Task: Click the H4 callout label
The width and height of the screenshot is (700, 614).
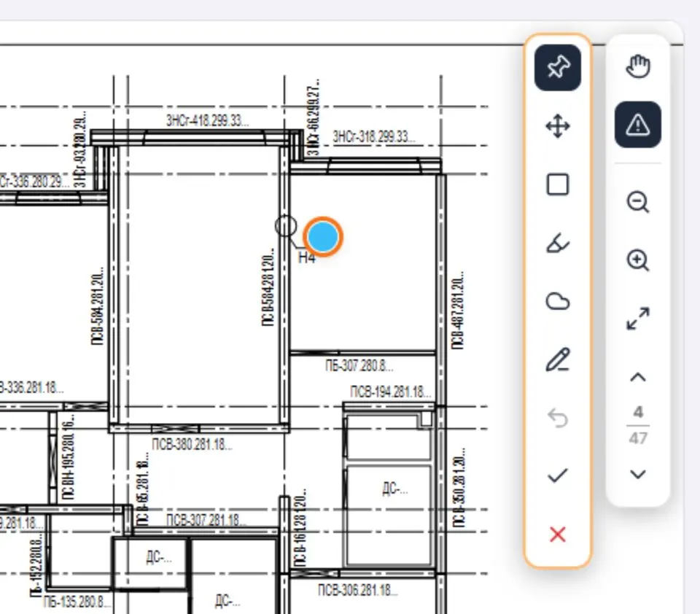Action: pos(307,257)
